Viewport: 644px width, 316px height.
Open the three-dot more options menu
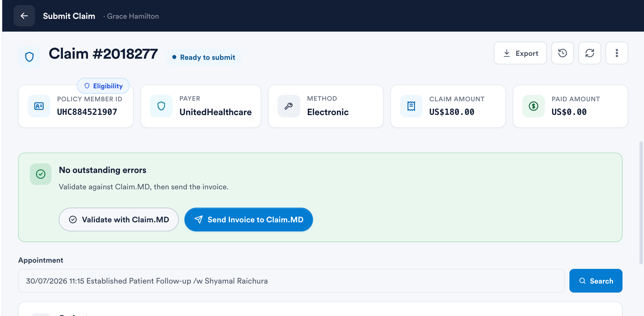(x=617, y=53)
